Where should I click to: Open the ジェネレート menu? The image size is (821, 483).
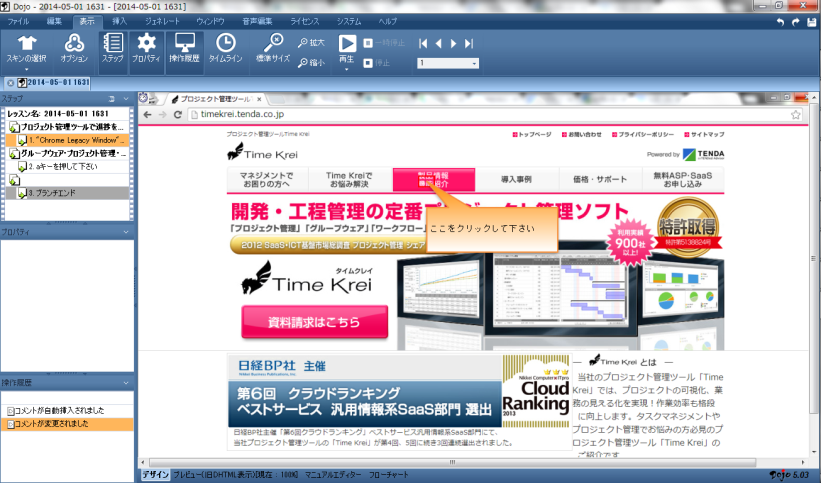pyautogui.click(x=162, y=21)
